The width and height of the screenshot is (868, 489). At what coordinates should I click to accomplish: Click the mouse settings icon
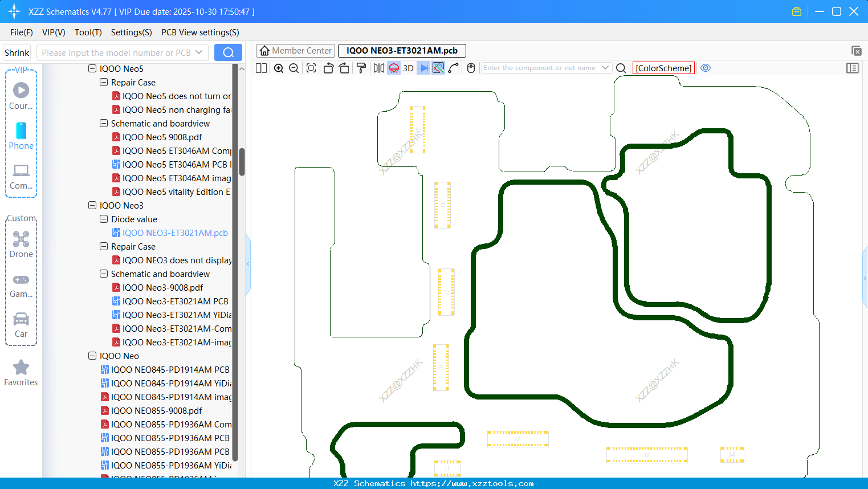[x=471, y=68]
